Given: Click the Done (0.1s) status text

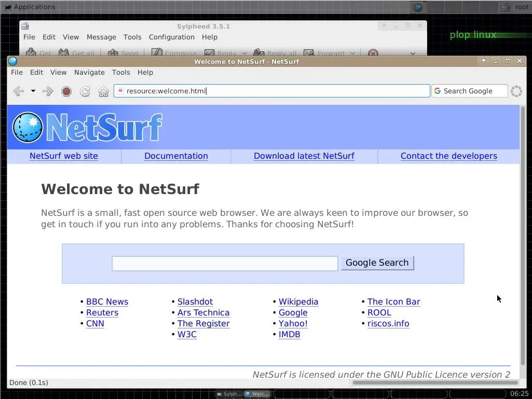Looking at the screenshot, I should 29,383.
